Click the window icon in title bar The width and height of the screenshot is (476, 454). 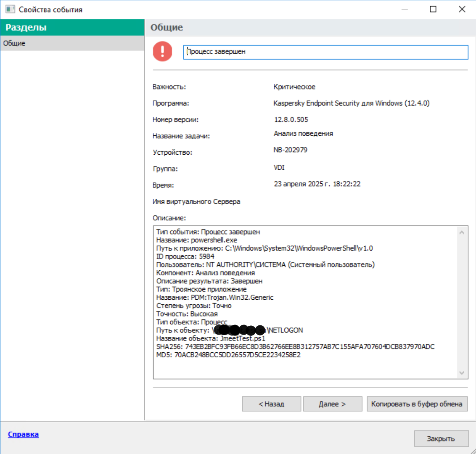tap(10, 9)
